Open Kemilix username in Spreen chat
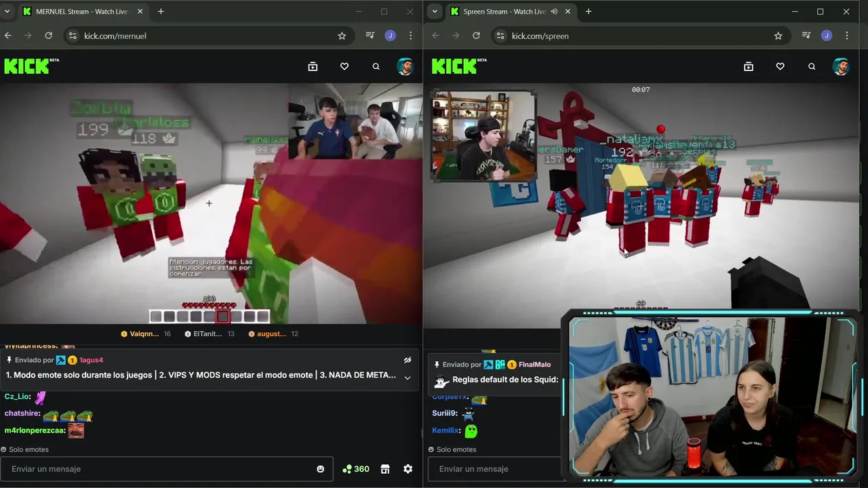The image size is (868, 488). click(446, 430)
